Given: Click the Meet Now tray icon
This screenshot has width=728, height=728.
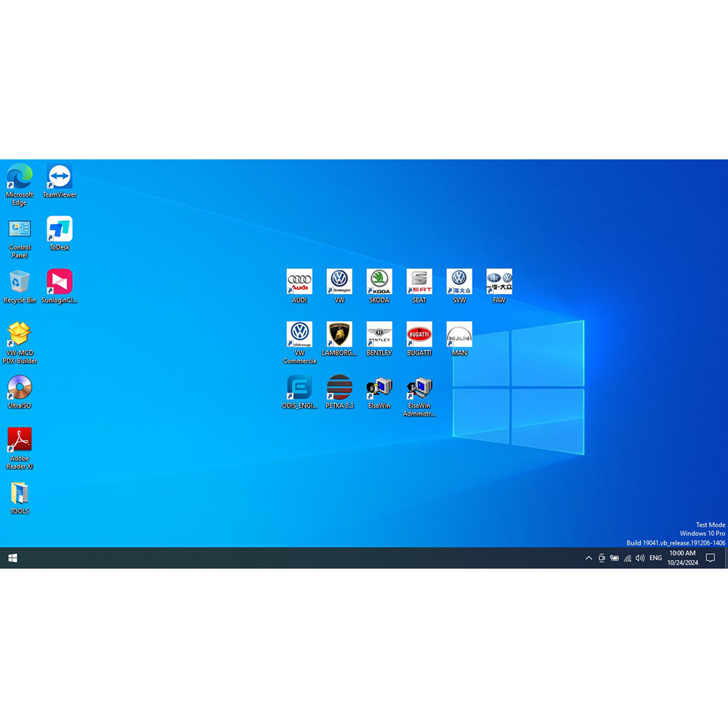Looking at the screenshot, I should coord(601,558).
